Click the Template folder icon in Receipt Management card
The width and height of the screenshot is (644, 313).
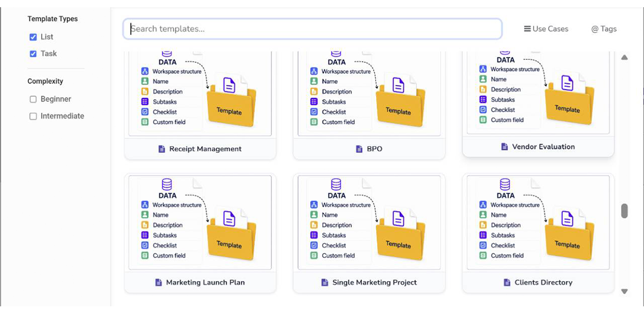coord(232,100)
